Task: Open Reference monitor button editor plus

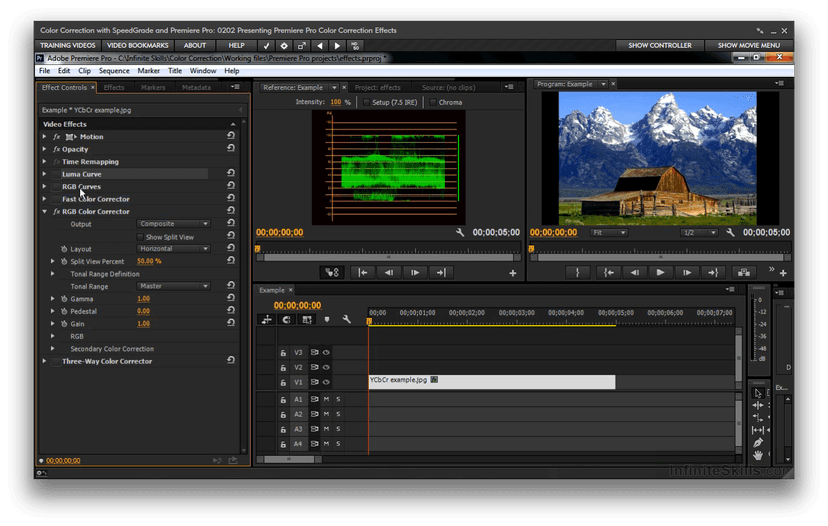Action: click(513, 273)
